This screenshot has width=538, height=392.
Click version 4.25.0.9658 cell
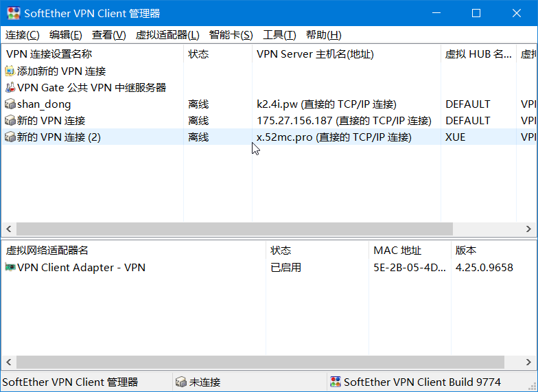tap(484, 268)
